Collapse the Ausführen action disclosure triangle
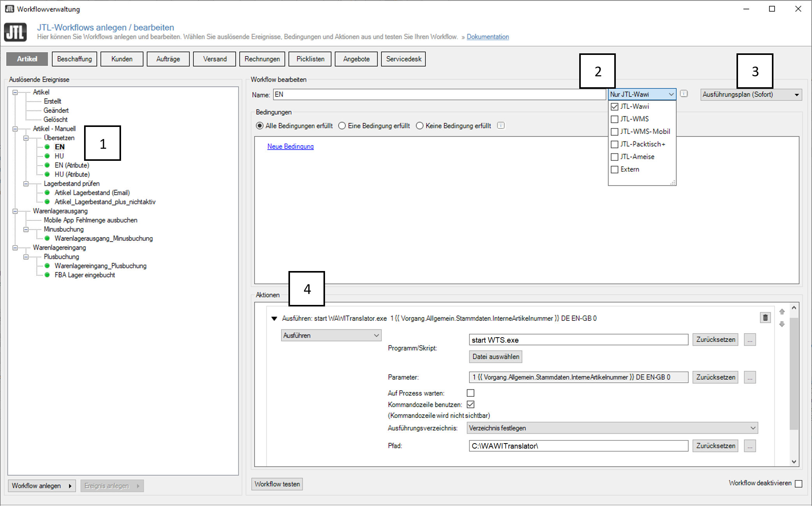Screen dimensions: 812x507 274,319
